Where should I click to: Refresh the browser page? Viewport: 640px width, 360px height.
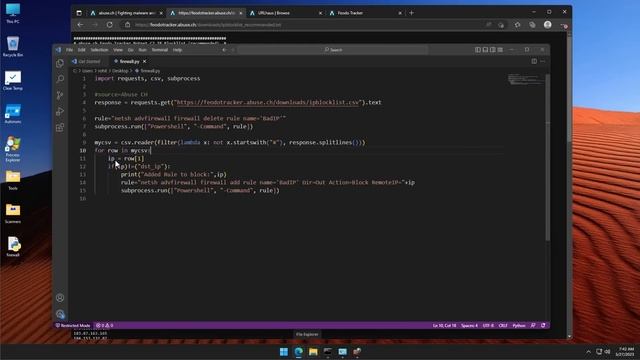coord(109,25)
